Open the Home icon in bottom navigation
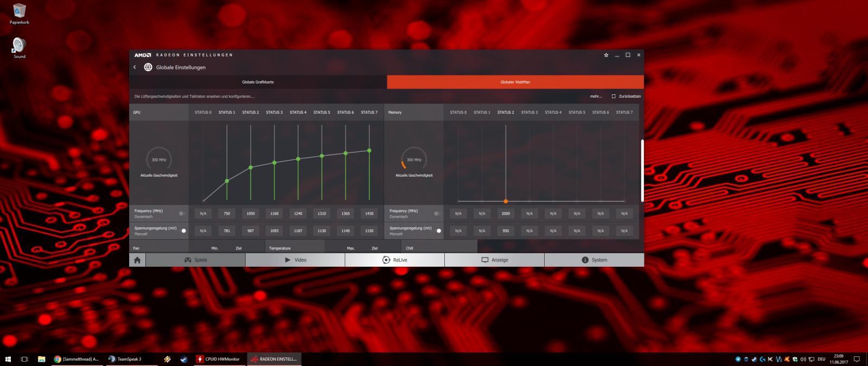Viewport: 868px width, 366px height. pos(137,260)
